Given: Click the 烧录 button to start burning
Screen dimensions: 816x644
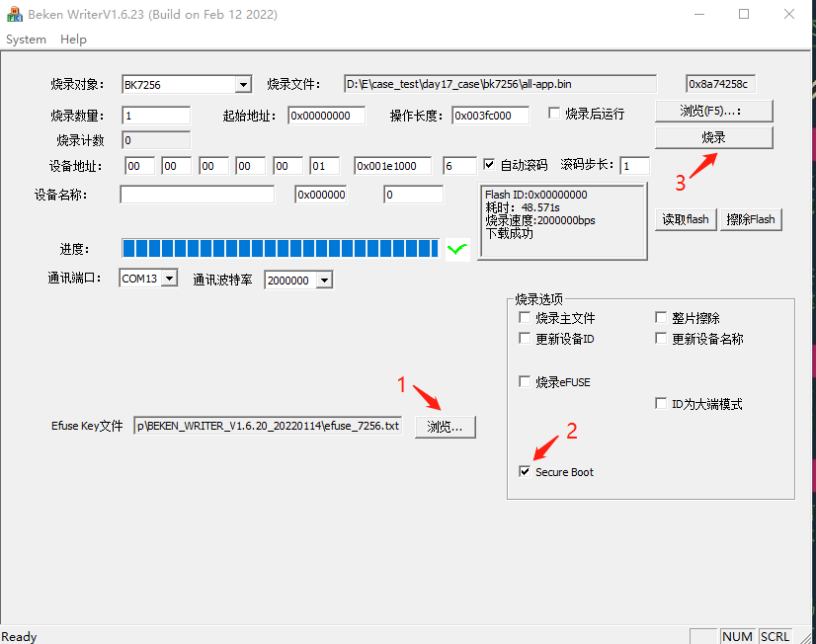Looking at the screenshot, I should (713, 137).
